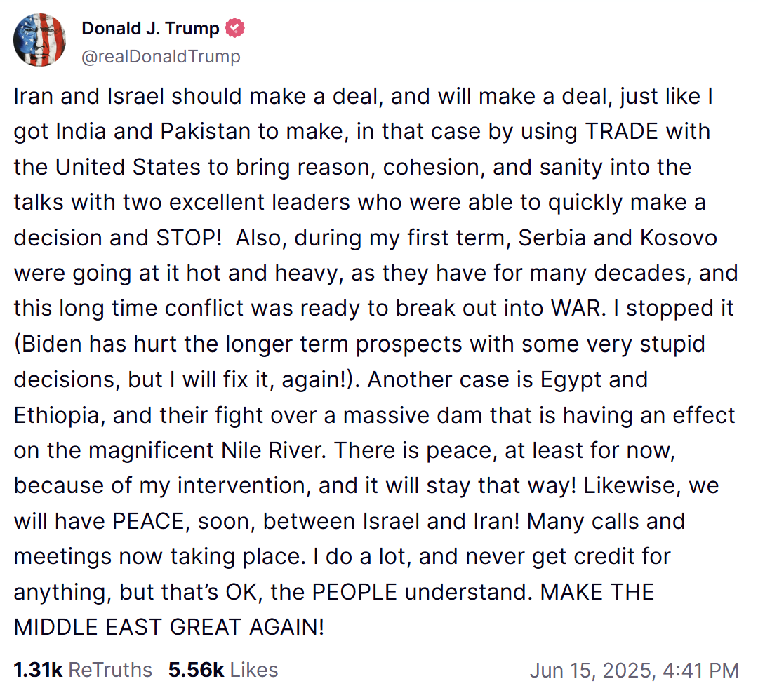
Task: Click the red verified badge icon
Action: point(234,28)
